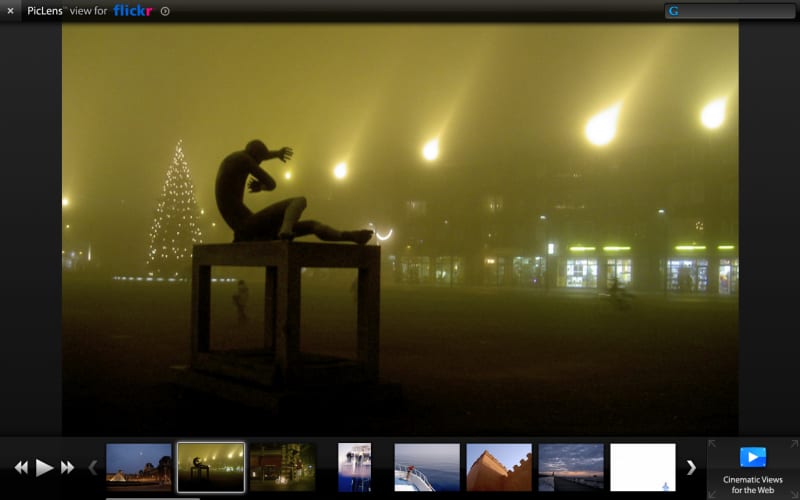Click the Google search field
Image resolution: width=800 pixels, height=500 pixels.
coord(730,11)
